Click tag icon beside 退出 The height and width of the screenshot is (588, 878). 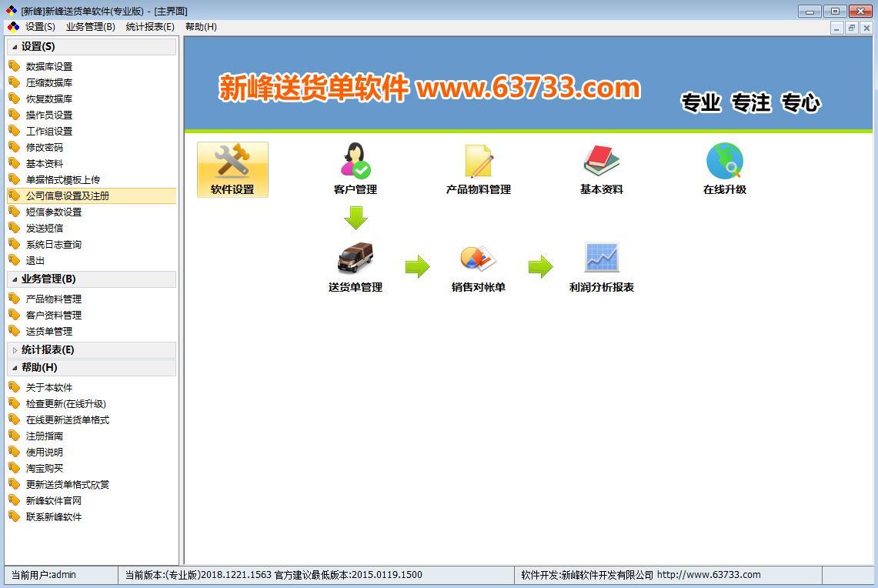(x=15, y=260)
